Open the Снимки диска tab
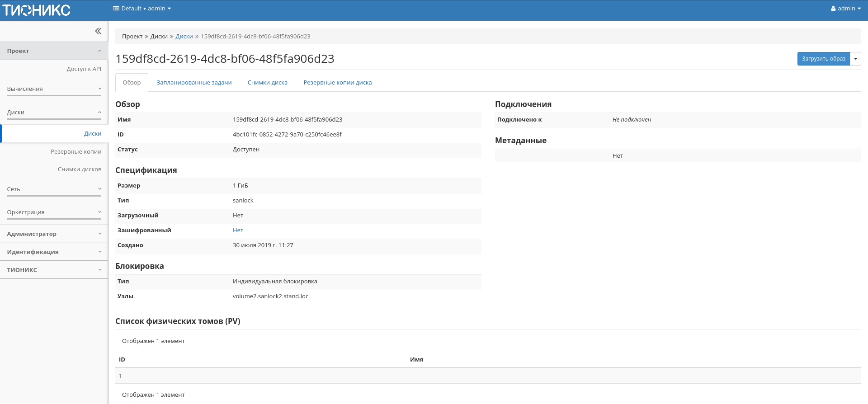The height and width of the screenshot is (404, 868). pyautogui.click(x=267, y=83)
